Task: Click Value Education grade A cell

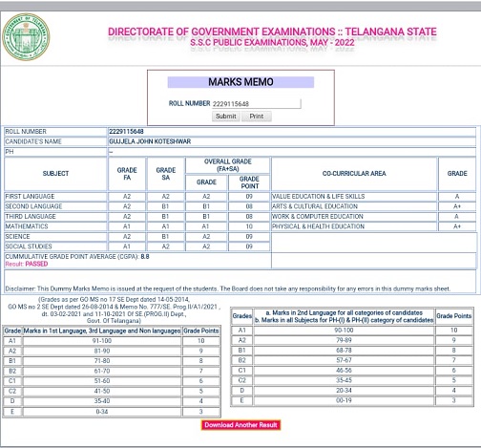Action: [457, 197]
